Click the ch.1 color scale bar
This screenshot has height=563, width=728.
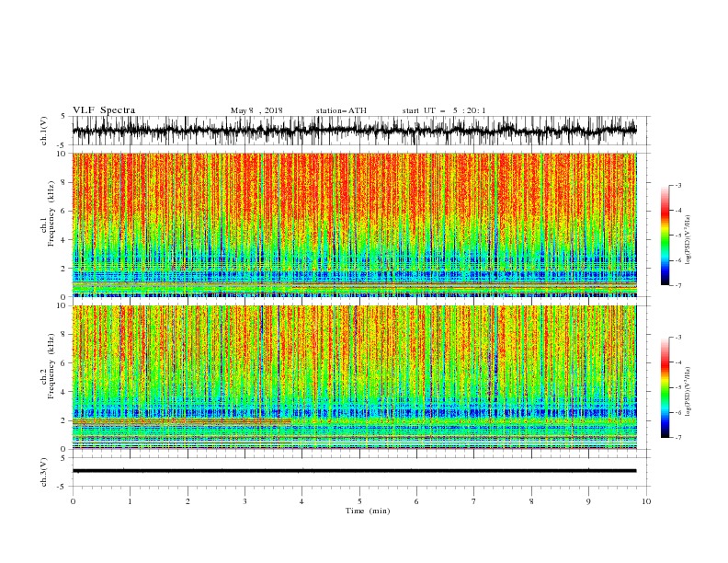[665, 236]
